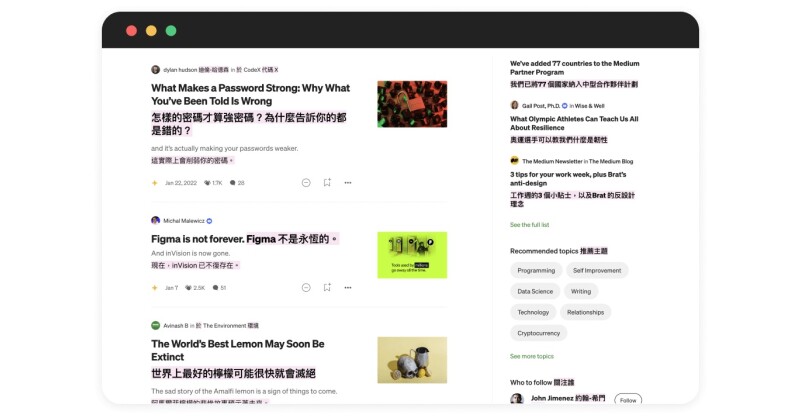Bookmark the password strength article
This screenshot has width=800, height=418.
click(327, 183)
